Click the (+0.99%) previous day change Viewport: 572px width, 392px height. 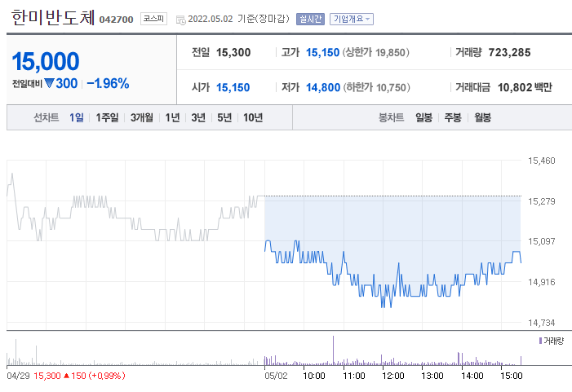point(107,376)
